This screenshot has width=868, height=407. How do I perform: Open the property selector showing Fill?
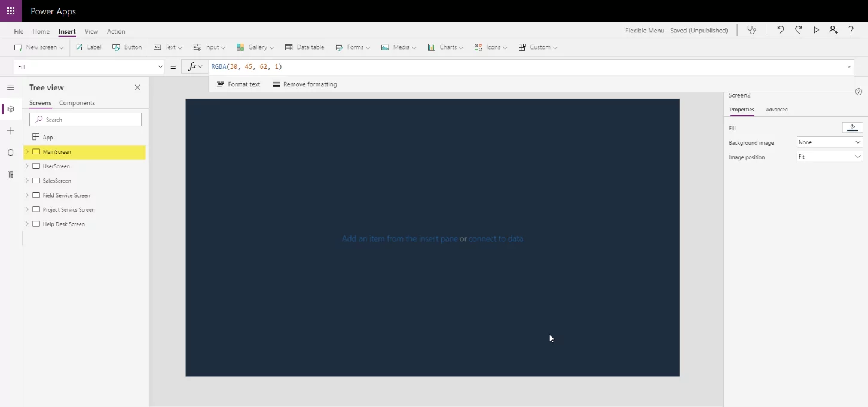point(89,67)
